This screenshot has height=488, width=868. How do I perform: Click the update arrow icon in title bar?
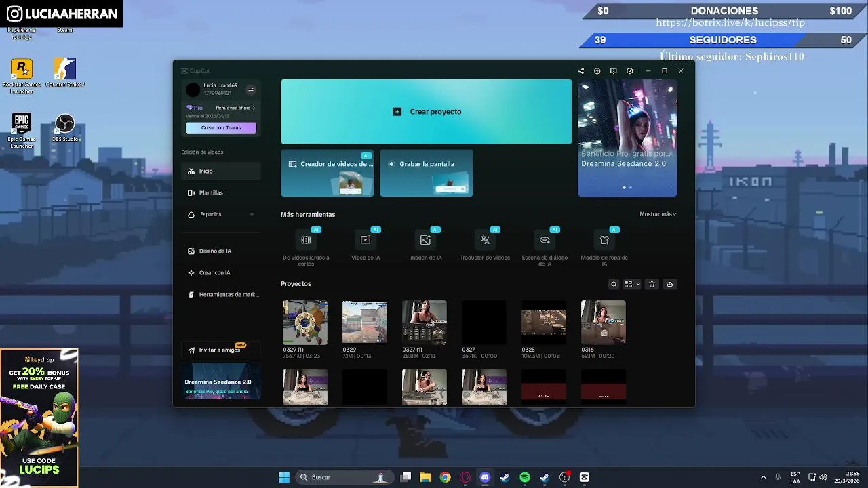tap(597, 71)
